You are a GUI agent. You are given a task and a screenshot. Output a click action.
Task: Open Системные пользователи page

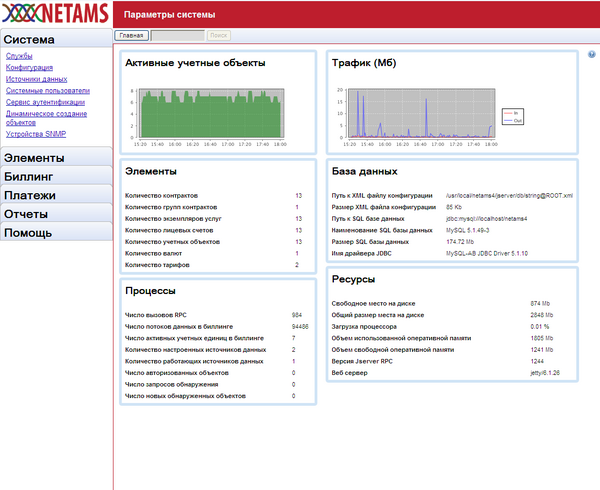[47, 90]
